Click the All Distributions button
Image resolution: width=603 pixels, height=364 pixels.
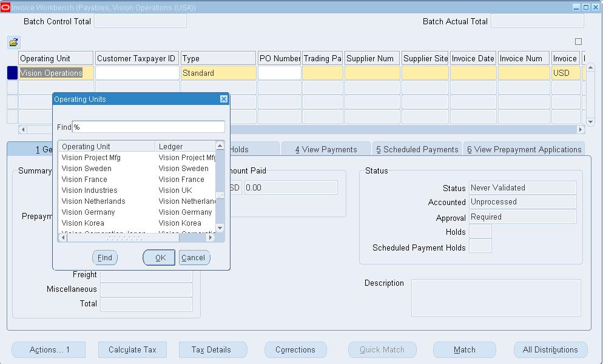pyautogui.click(x=551, y=349)
